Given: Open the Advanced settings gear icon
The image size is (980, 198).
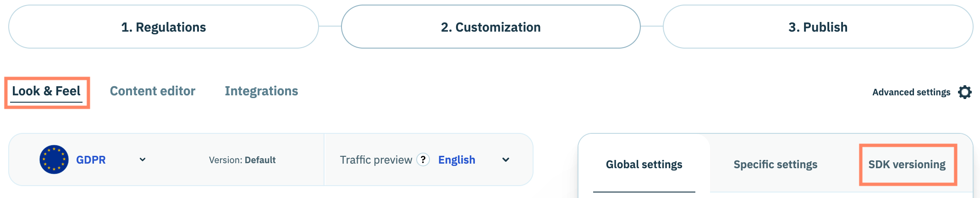Looking at the screenshot, I should click(964, 92).
